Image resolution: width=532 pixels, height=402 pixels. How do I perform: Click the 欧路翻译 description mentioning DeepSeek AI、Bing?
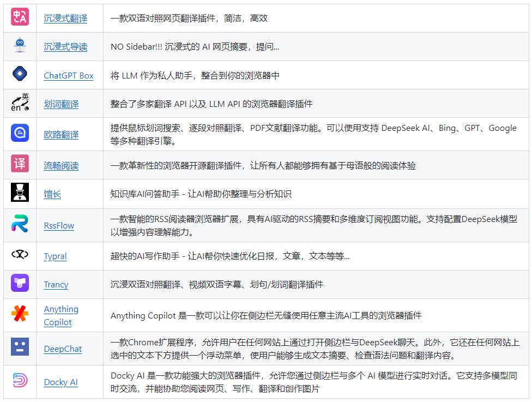pyautogui.click(x=313, y=134)
